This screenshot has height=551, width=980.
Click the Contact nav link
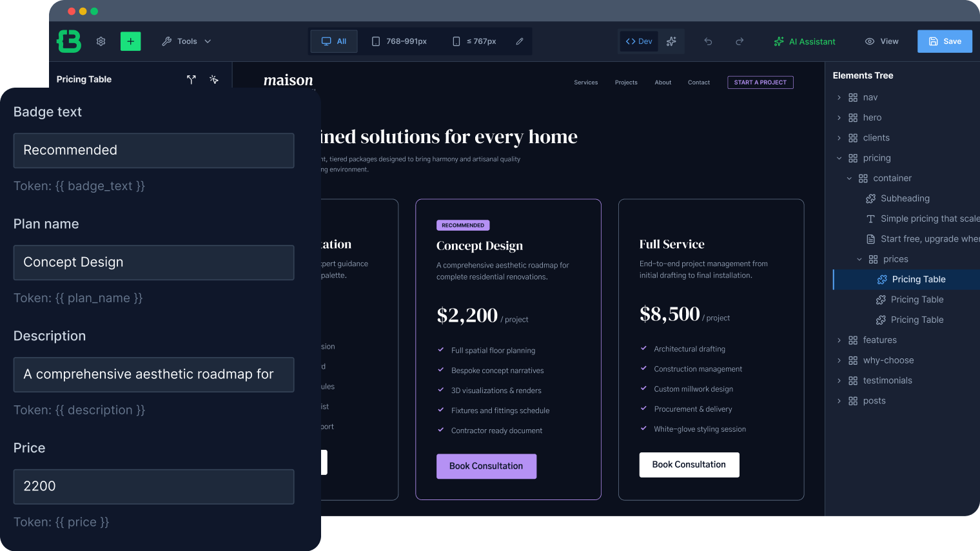699,82
